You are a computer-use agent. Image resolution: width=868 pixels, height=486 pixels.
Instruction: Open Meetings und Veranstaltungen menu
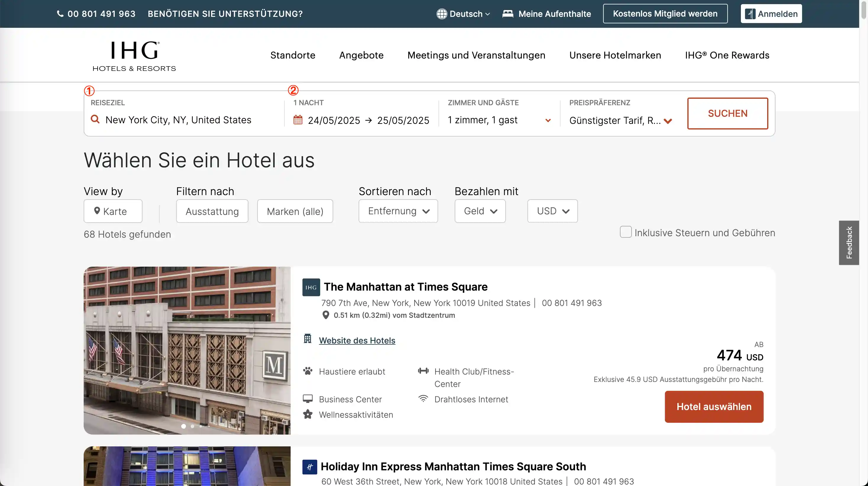pos(476,55)
